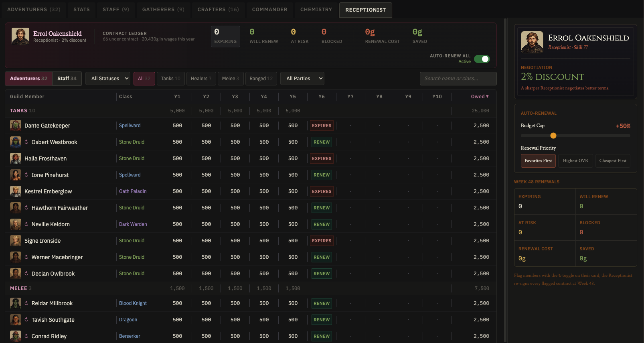Select the Cheapest First renewal priority
This screenshot has height=343, width=644.
[x=613, y=161]
